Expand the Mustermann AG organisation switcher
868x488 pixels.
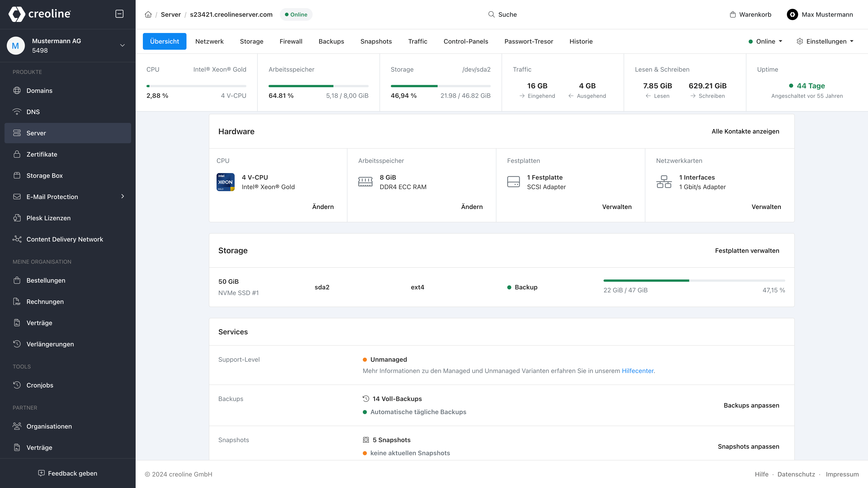click(122, 45)
